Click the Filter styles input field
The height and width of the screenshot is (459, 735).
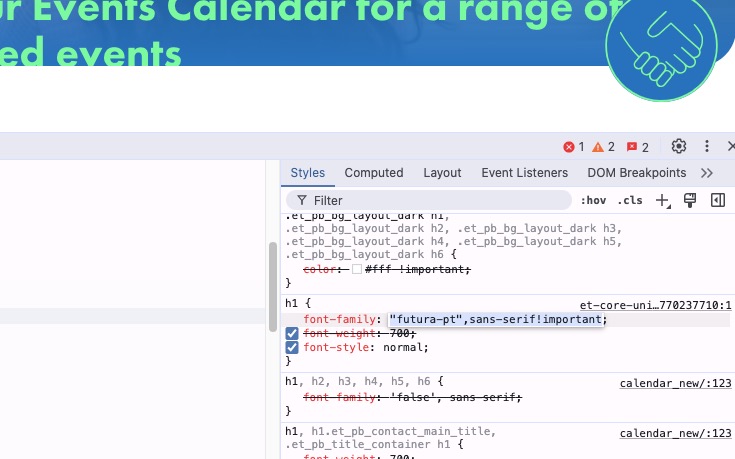click(430, 201)
